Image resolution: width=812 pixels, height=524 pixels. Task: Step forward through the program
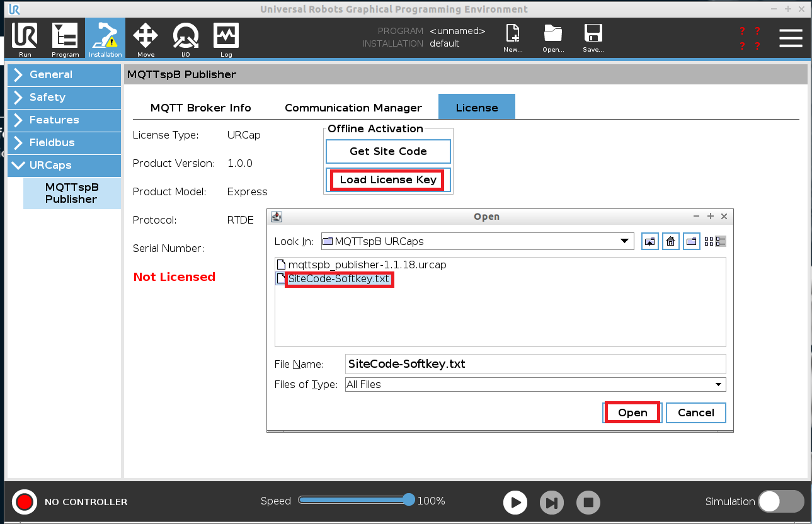click(x=552, y=503)
